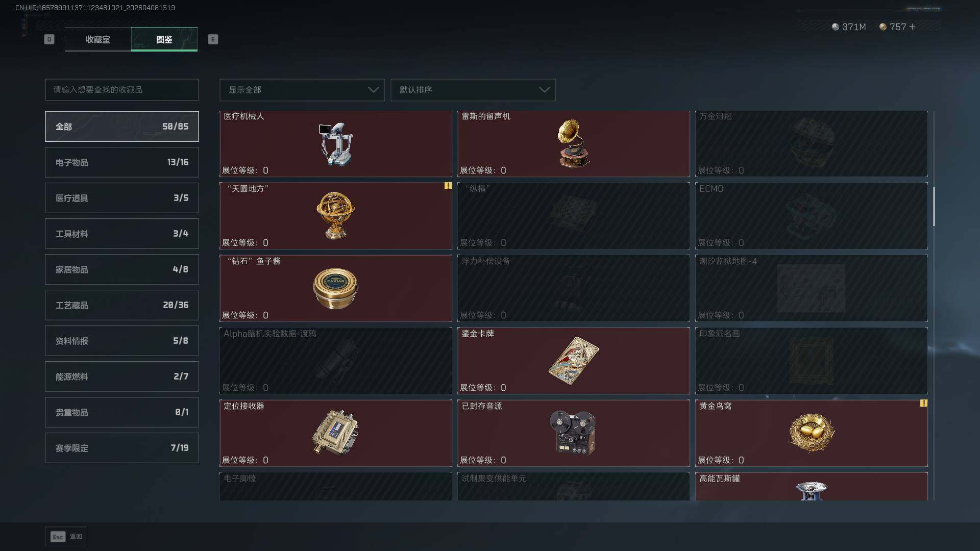Select the reel-to-reel tape recorder item
980x551 pixels.
573,433
